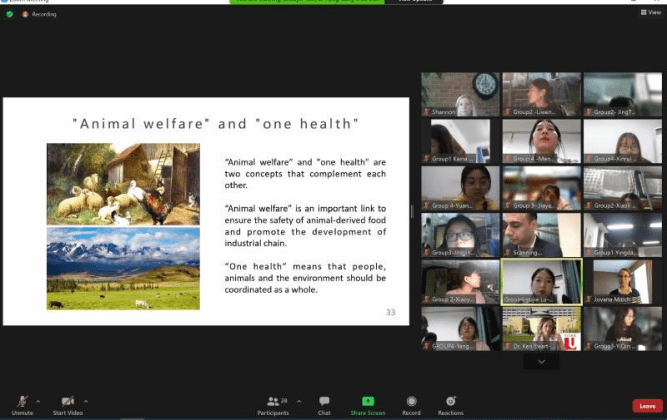Click the green Share Screen icon
The width and height of the screenshot is (667, 420).
[x=368, y=402]
